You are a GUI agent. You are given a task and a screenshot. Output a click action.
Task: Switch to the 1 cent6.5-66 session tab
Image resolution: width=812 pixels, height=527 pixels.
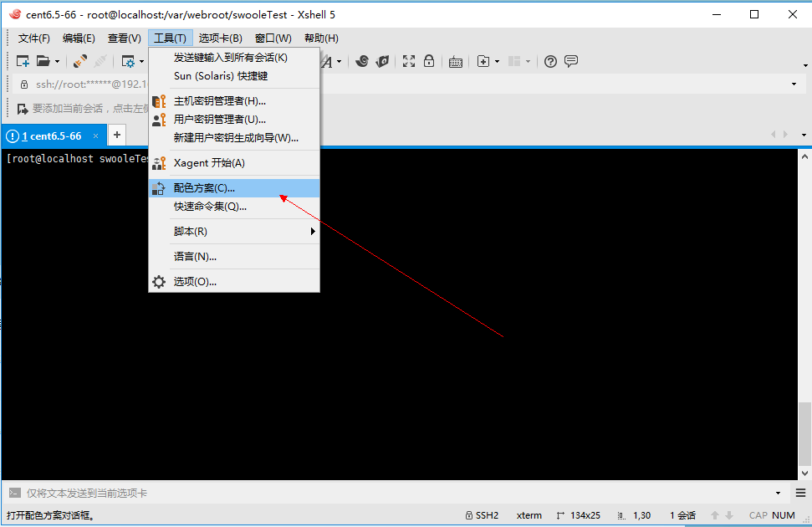pyautogui.click(x=52, y=136)
